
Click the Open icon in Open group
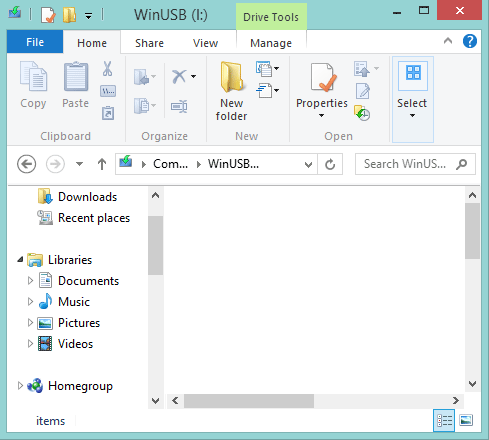tap(362, 69)
